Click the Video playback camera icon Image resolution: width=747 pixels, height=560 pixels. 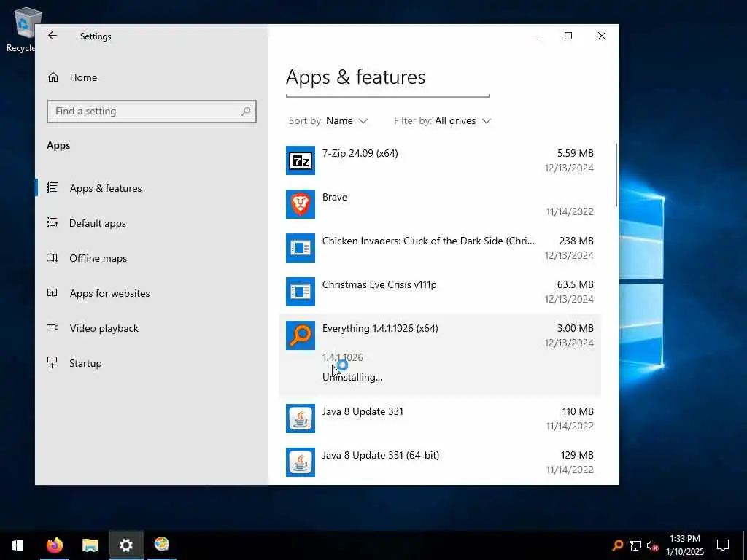[x=53, y=327]
